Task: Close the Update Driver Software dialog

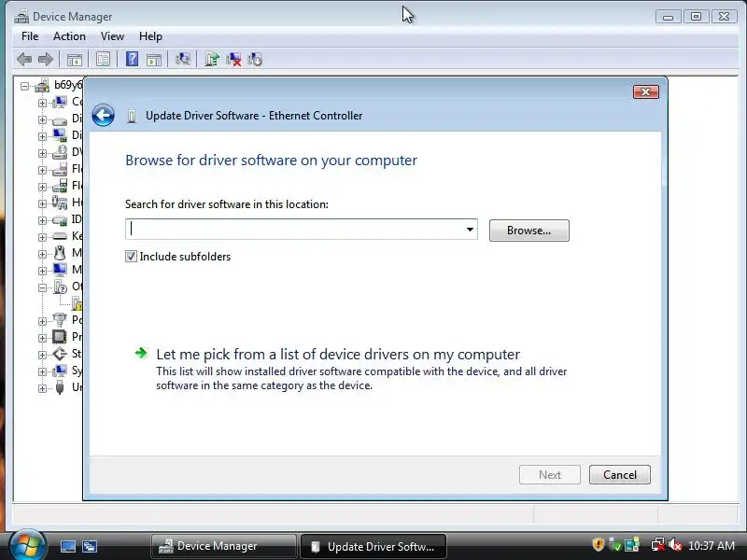Action: tap(646, 91)
